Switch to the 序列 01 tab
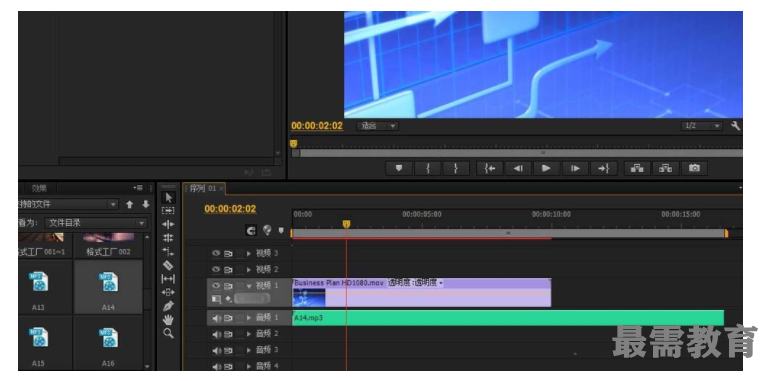Screen dimensions: 764x381 [203, 188]
